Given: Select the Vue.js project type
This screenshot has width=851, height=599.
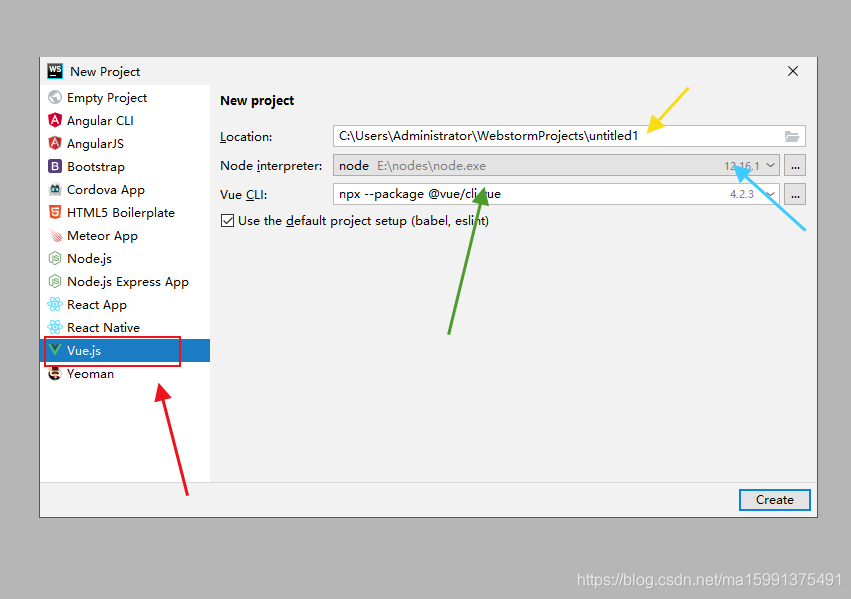Looking at the screenshot, I should tap(84, 351).
